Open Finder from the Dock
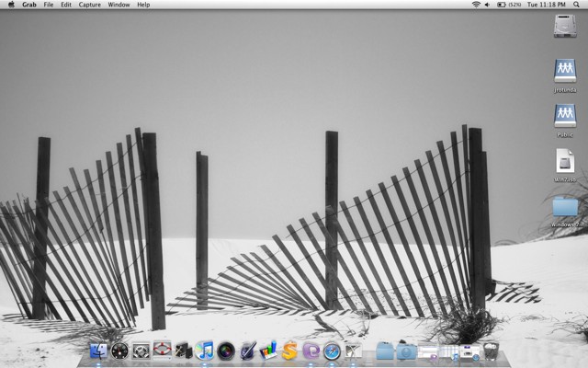 coord(99,351)
